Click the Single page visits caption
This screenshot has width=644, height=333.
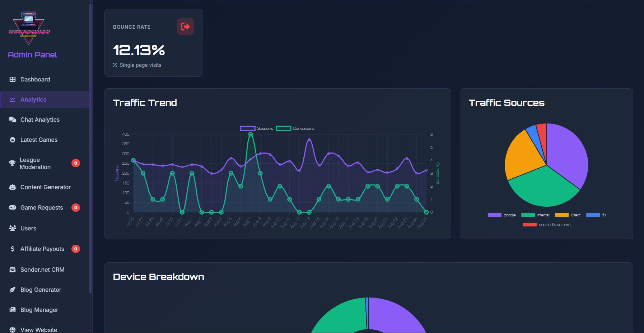140,65
